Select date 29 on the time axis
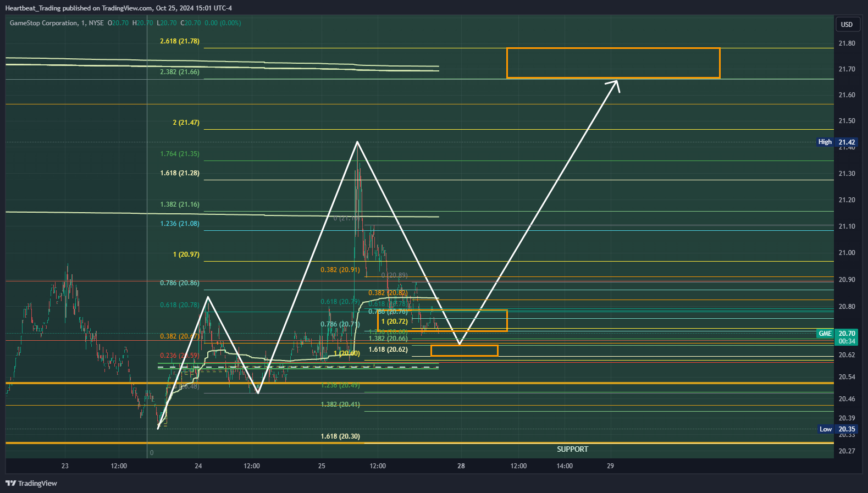Viewport: 868px width, 493px height. coord(610,466)
